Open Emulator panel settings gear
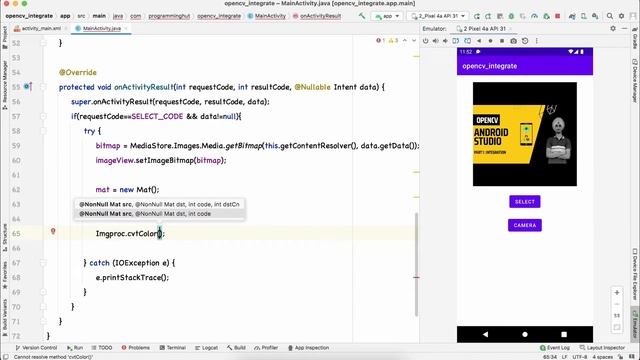The height and width of the screenshot is (360, 640). tap(613, 29)
